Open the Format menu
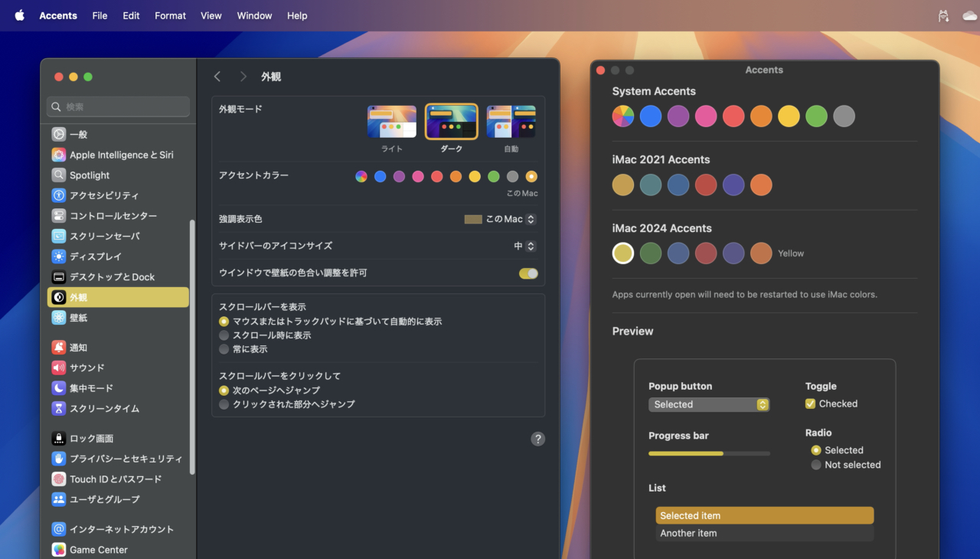The image size is (980, 559). pyautogui.click(x=170, y=15)
